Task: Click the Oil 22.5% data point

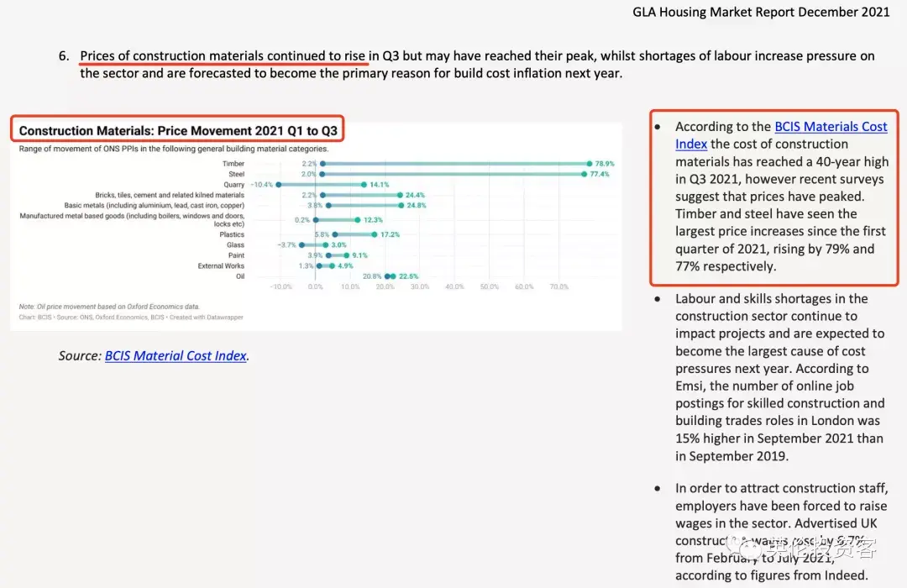Action: coord(393,276)
